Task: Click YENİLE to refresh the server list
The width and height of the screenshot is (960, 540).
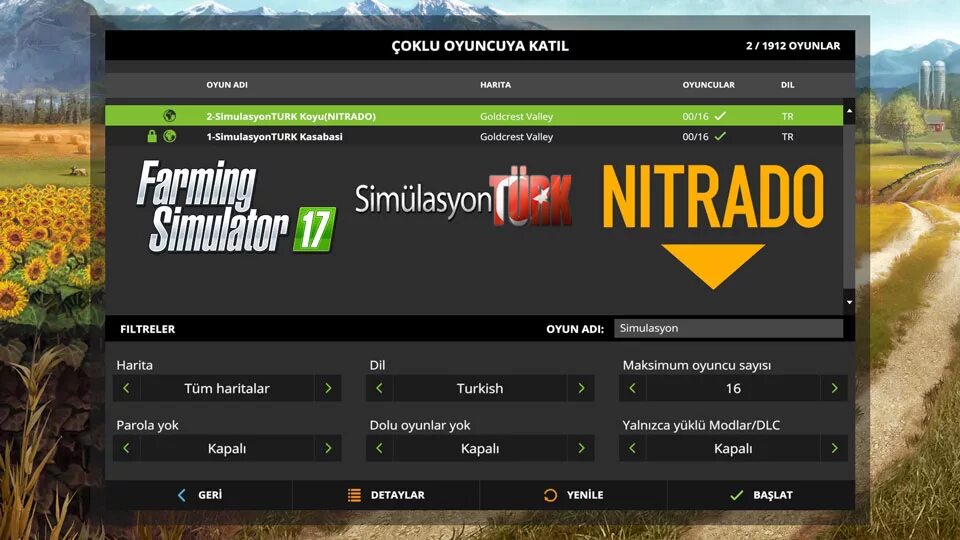Action: click(574, 495)
